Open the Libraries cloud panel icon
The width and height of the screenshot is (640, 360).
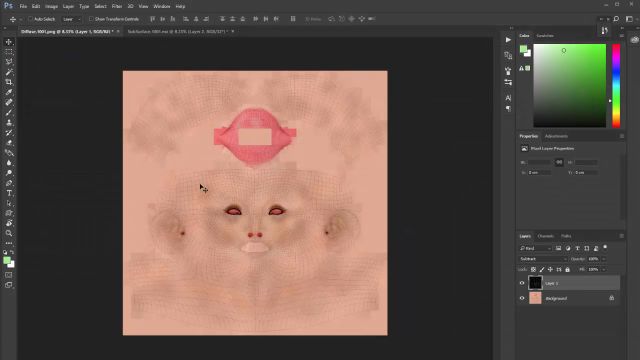[634, 40]
